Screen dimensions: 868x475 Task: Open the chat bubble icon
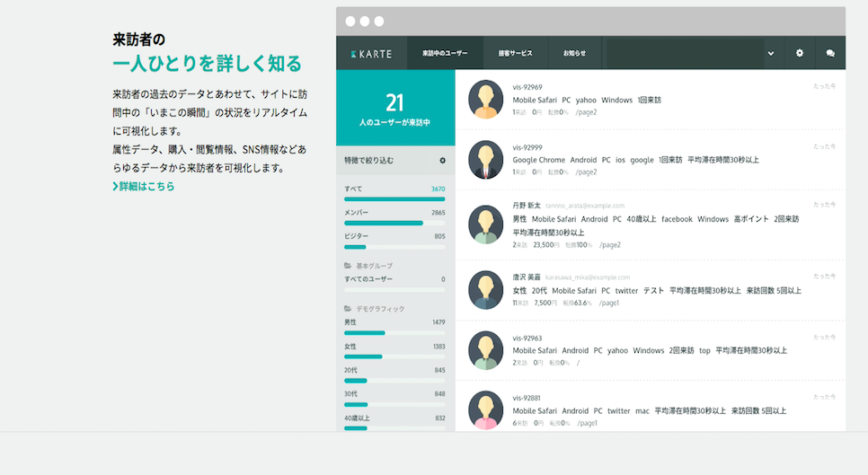pyautogui.click(x=829, y=53)
